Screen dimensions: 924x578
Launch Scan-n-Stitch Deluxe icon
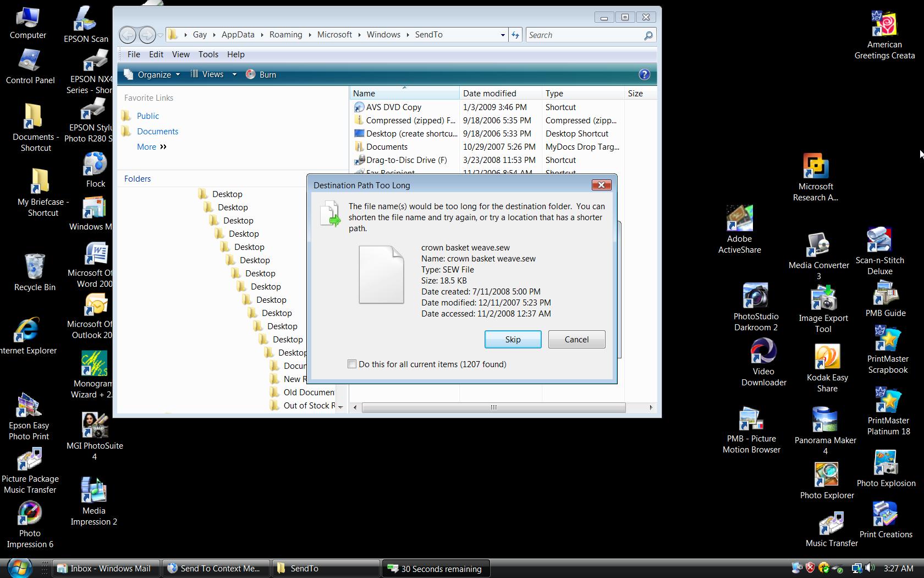click(879, 251)
